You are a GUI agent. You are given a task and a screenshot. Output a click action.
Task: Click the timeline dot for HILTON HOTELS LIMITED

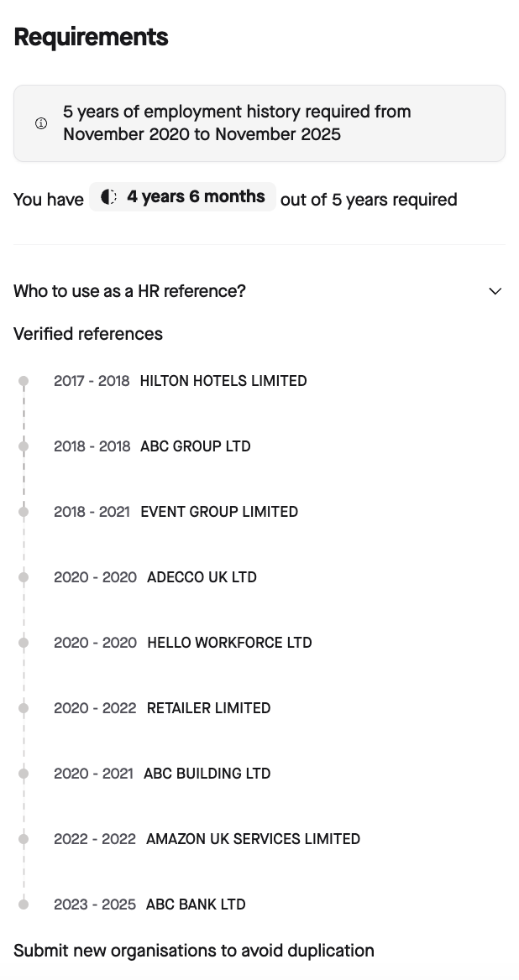pyautogui.click(x=24, y=380)
